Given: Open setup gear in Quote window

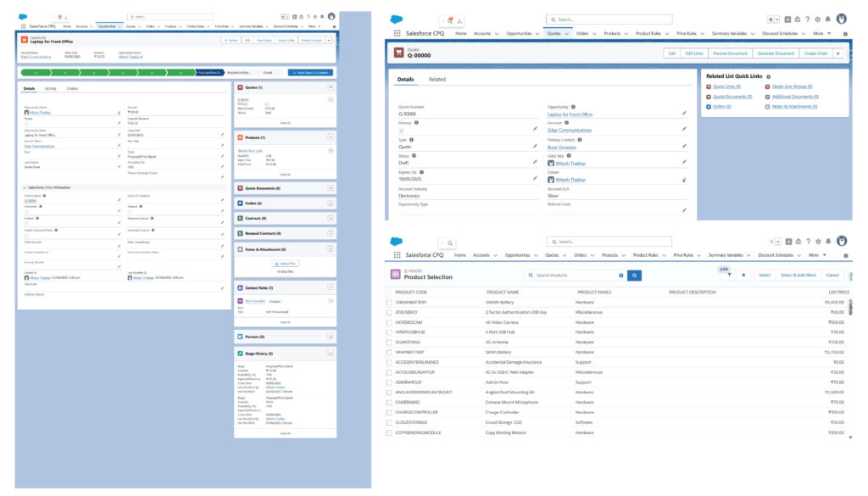Looking at the screenshot, I should click(818, 20).
